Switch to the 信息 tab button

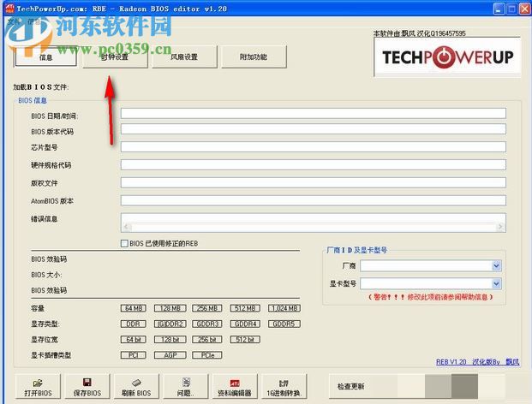[x=45, y=57]
